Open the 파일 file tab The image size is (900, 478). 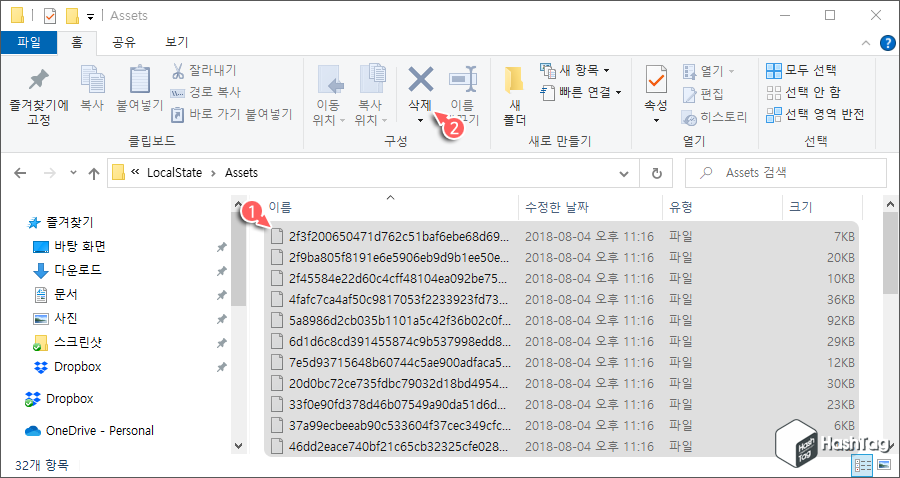pyautogui.click(x=29, y=42)
